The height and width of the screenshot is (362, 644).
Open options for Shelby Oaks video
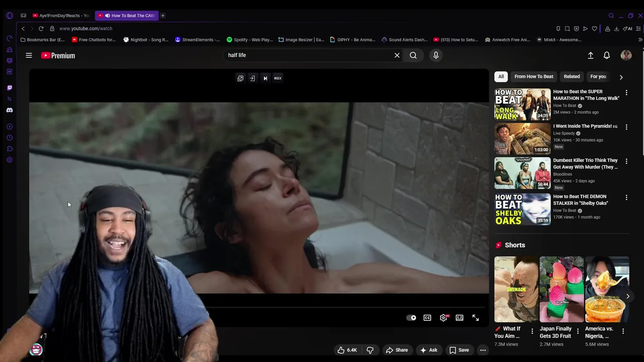tap(626, 198)
